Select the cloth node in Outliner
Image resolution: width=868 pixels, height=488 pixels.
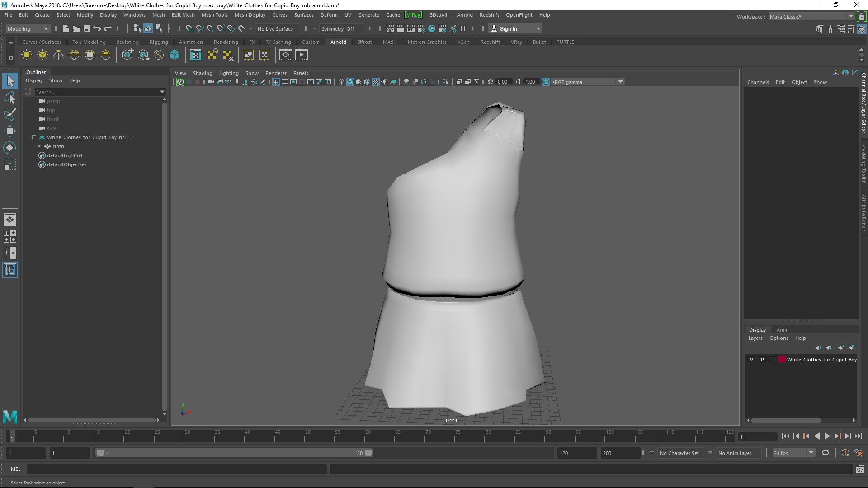point(58,146)
